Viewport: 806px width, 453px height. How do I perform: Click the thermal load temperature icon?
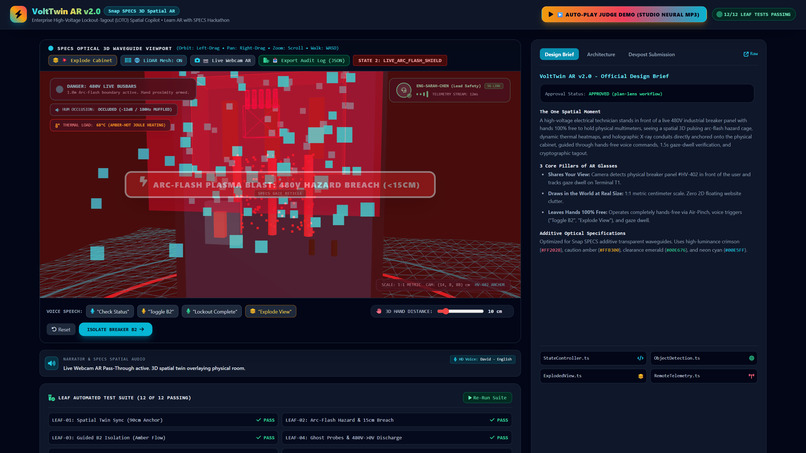point(57,125)
